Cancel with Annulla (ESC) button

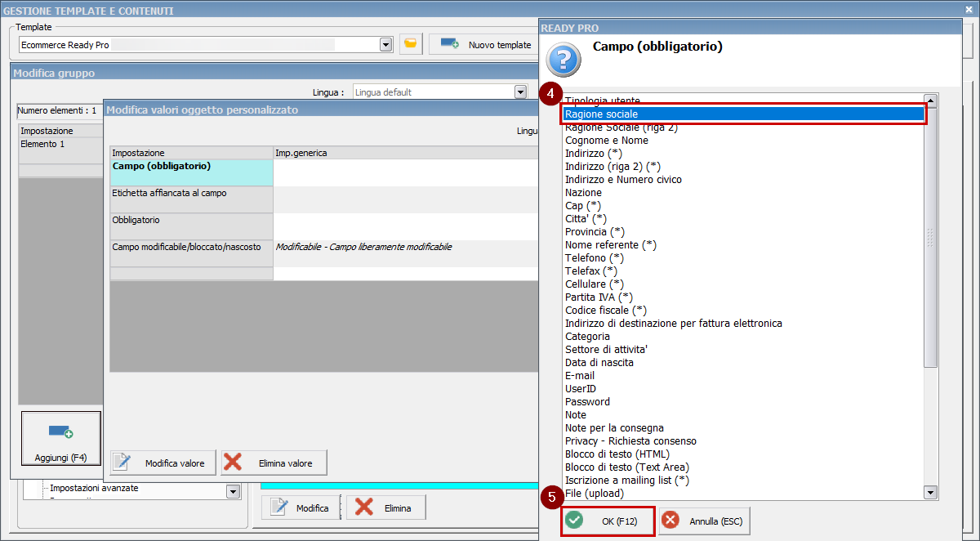point(704,521)
